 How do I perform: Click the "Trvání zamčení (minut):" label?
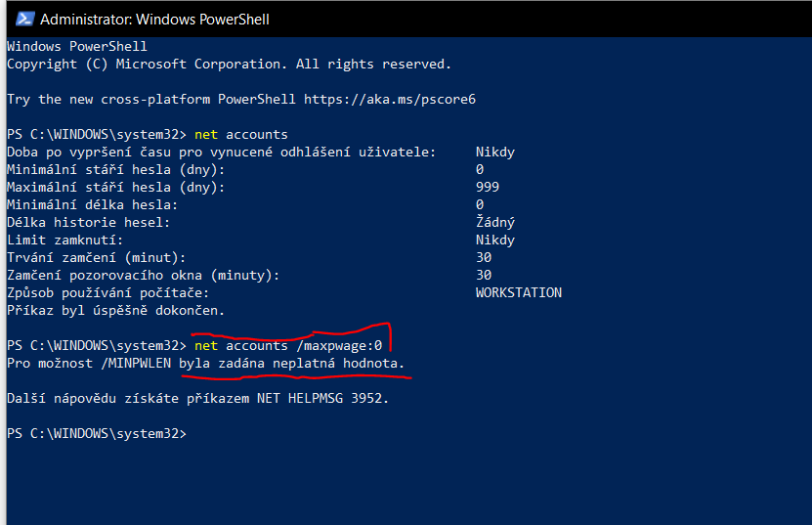[x=97, y=257]
